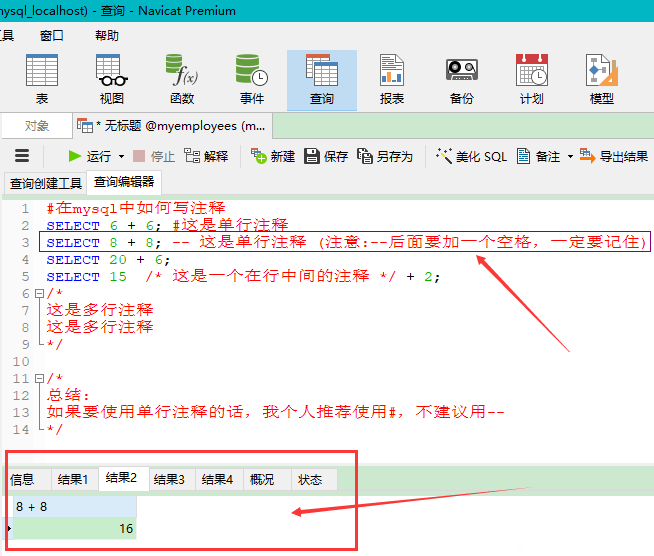Open the 结果1 result tab
Screen dimensions: 654x556
(x=73, y=479)
